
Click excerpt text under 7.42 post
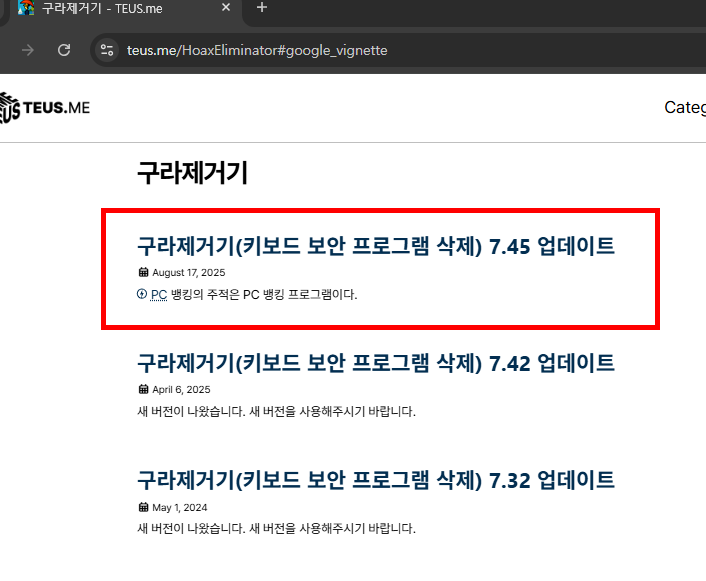276,411
